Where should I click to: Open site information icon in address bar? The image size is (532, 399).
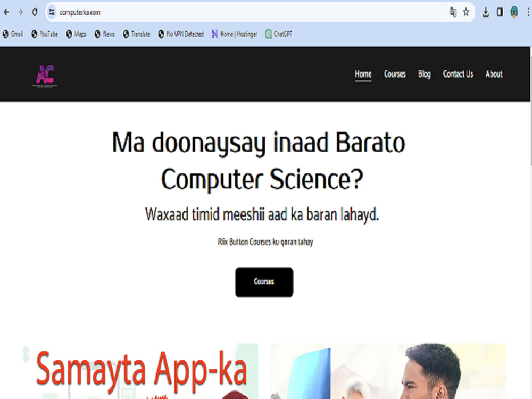click(52, 12)
